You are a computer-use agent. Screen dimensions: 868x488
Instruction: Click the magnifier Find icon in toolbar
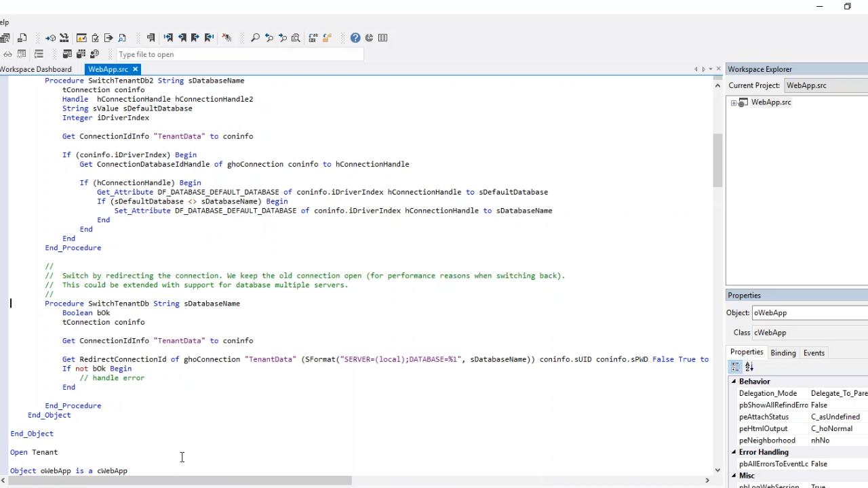click(255, 38)
